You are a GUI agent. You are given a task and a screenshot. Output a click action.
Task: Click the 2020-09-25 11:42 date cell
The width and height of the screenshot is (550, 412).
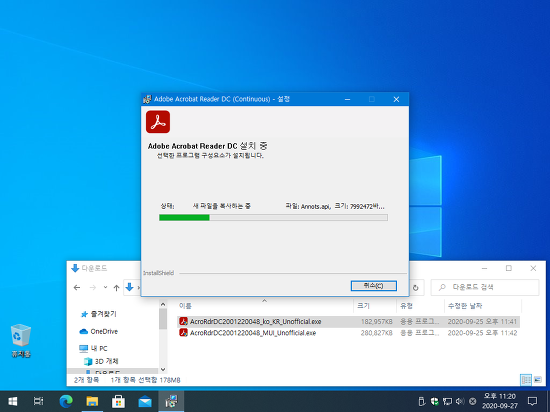point(482,333)
